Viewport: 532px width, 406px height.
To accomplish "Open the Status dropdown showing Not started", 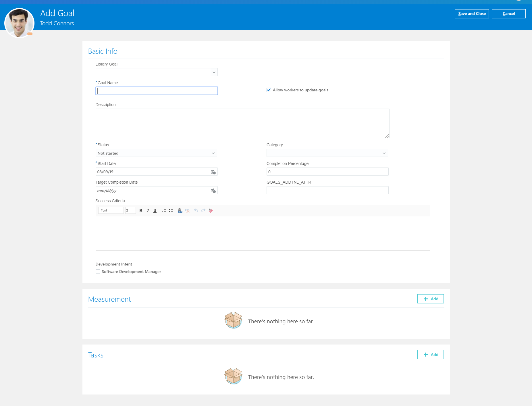I will tap(213, 153).
